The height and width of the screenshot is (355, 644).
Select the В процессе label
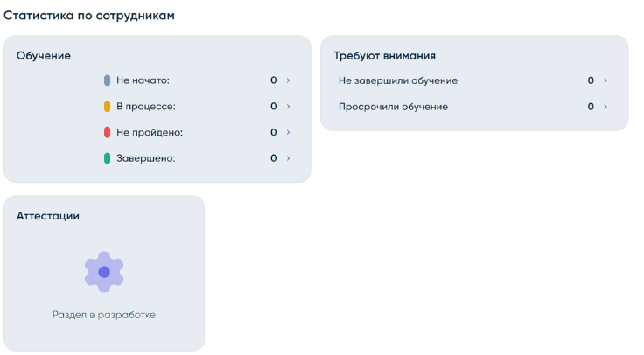146,107
